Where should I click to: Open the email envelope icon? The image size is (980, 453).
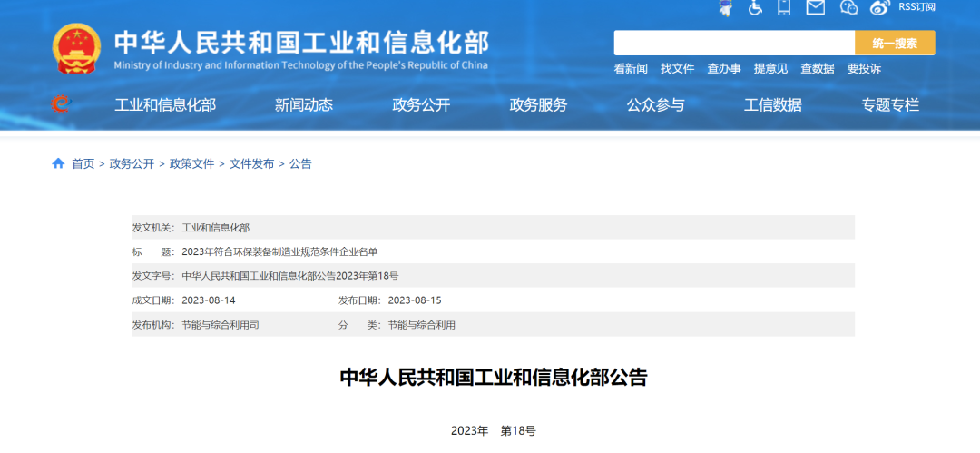coord(816,7)
